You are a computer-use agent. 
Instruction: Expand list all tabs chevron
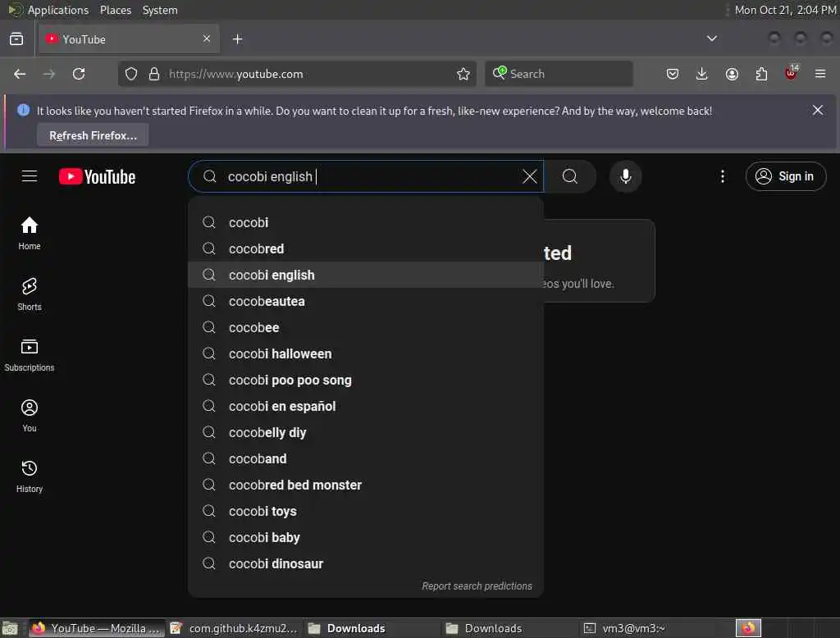pos(711,39)
